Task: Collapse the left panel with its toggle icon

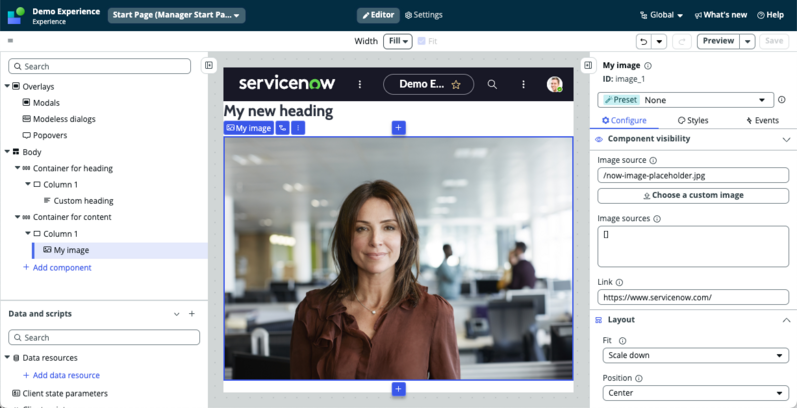Action: tap(209, 65)
